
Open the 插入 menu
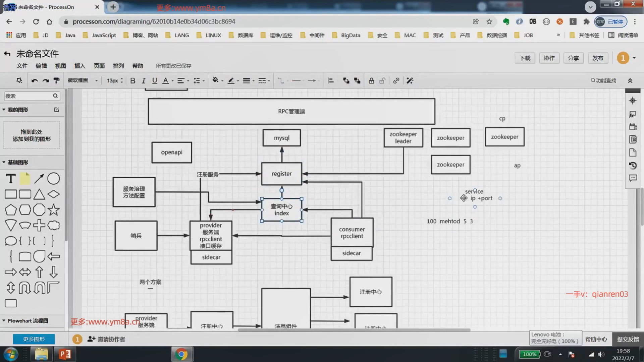pos(79,66)
